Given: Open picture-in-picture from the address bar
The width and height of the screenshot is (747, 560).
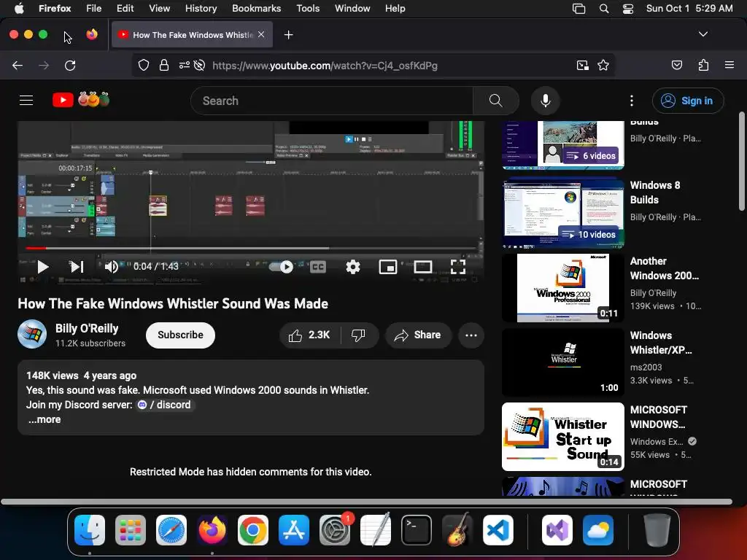Looking at the screenshot, I should pos(582,66).
